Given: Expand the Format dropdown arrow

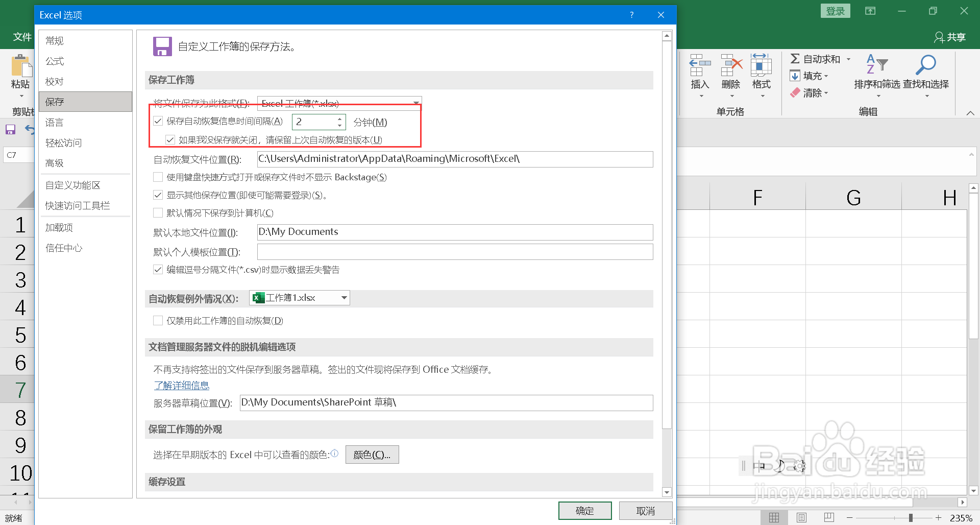Looking at the screenshot, I should (763, 96).
